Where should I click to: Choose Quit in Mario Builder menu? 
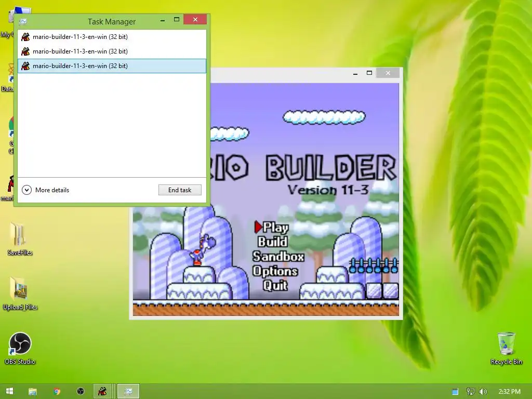(x=275, y=286)
